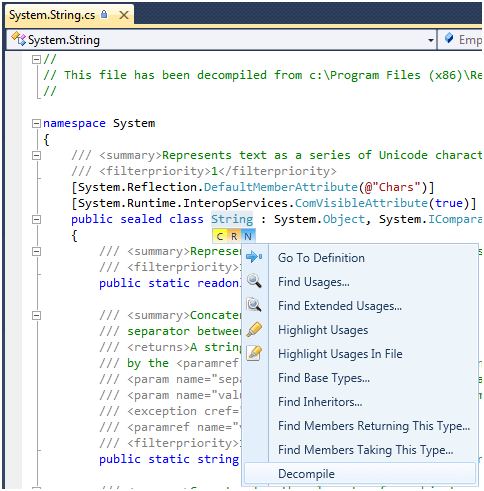The width and height of the screenshot is (484, 491).
Task: Click the Highlight Usages marker icon
Action: tap(254, 330)
